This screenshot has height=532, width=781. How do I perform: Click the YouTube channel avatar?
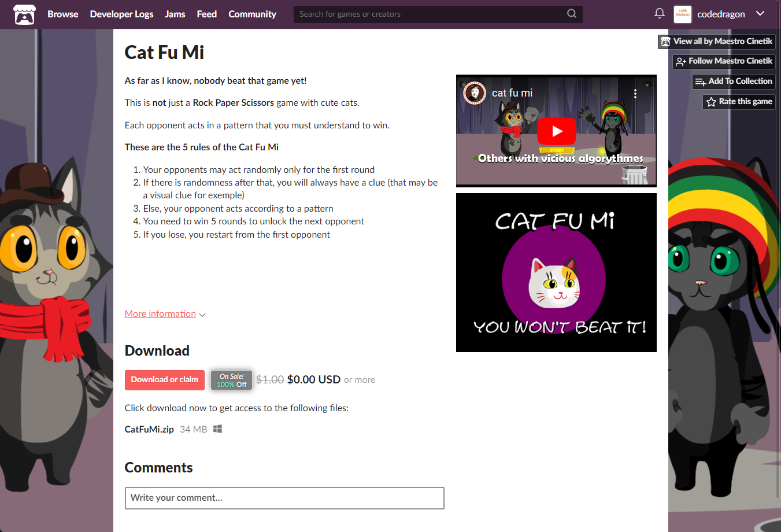[x=475, y=93]
